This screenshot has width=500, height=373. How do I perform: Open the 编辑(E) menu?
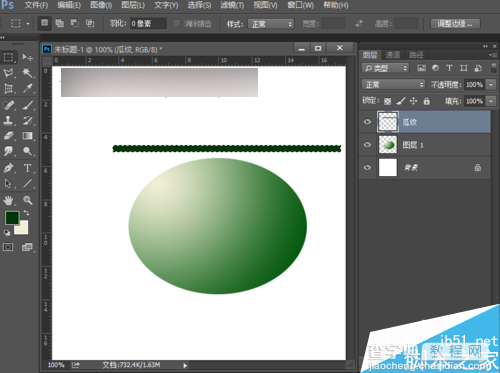pyautogui.click(x=69, y=5)
